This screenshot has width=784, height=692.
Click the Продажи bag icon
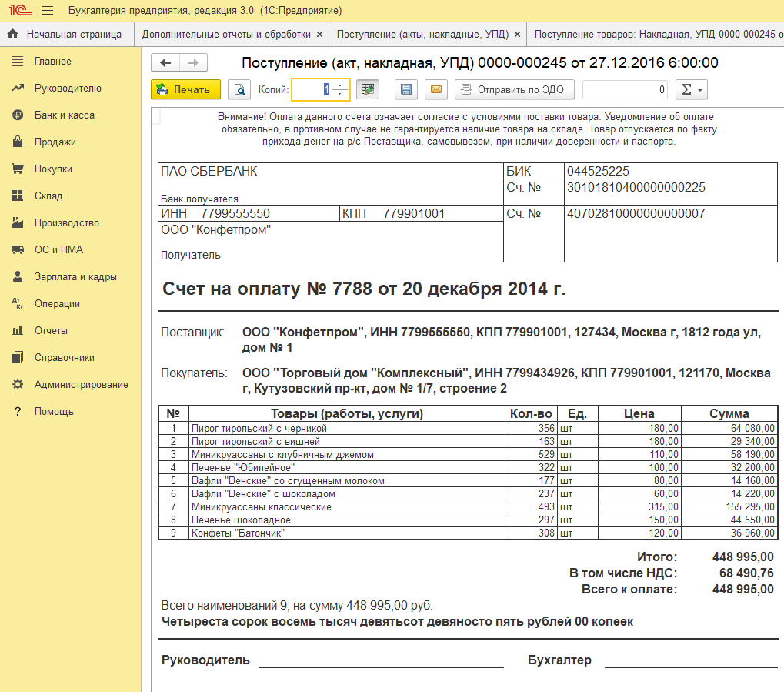(18, 142)
